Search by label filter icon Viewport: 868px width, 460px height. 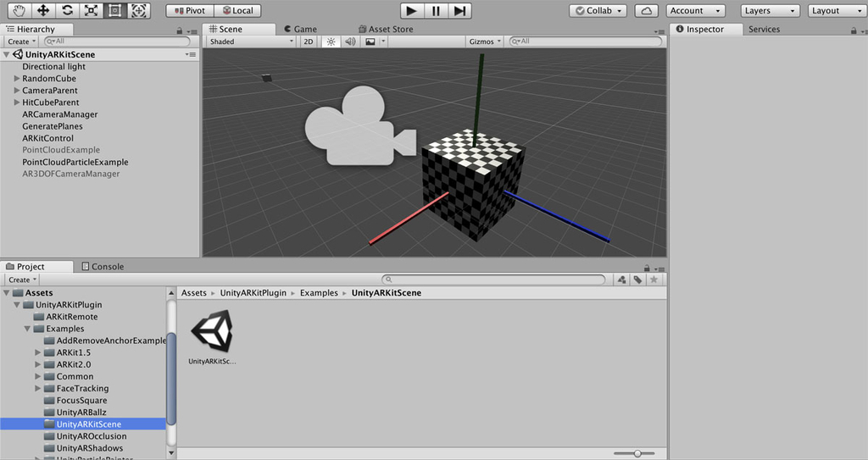tap(637, 280)
